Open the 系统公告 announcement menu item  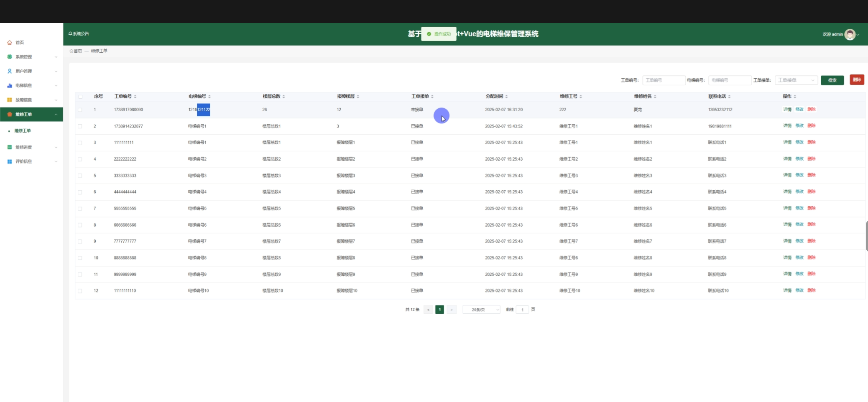click(x=79, y=34)
